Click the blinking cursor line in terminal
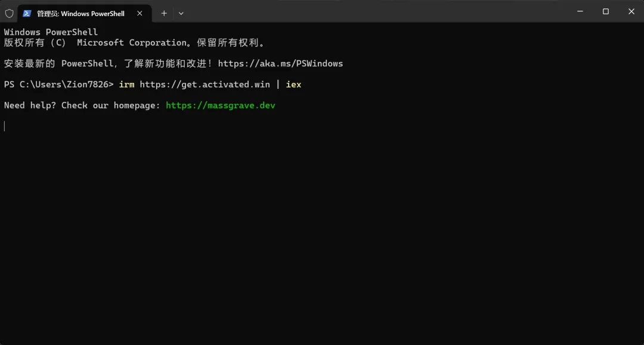The image size is (644, 345). tap(5, 126)
